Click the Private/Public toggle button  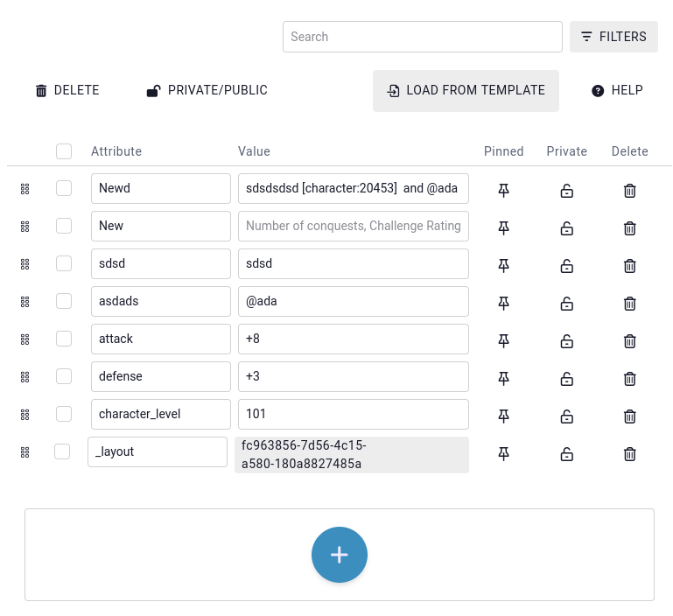[207, 90]
